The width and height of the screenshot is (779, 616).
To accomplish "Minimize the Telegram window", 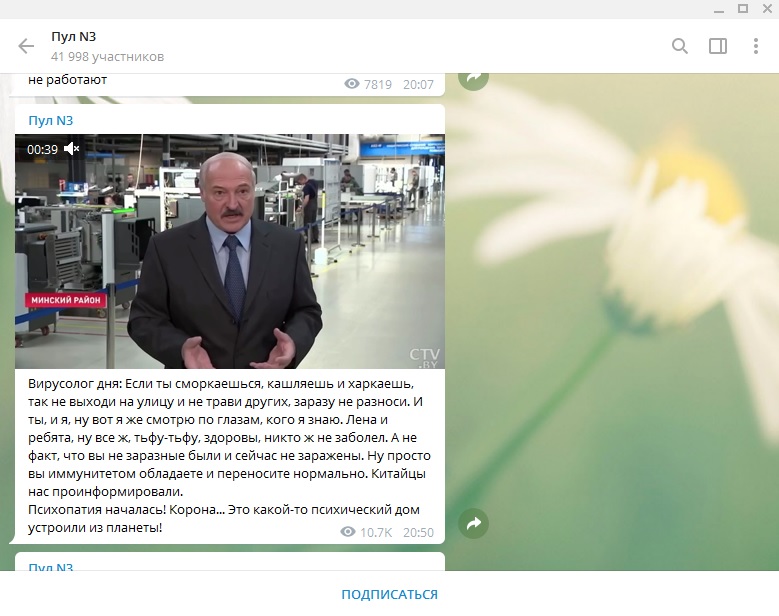I will point(714,9).
